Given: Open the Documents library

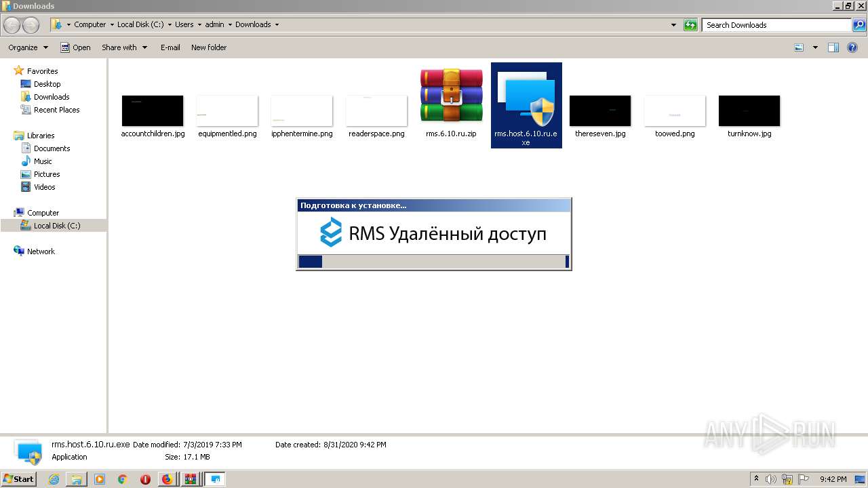Looking at the screenshot, I should 52,148.
